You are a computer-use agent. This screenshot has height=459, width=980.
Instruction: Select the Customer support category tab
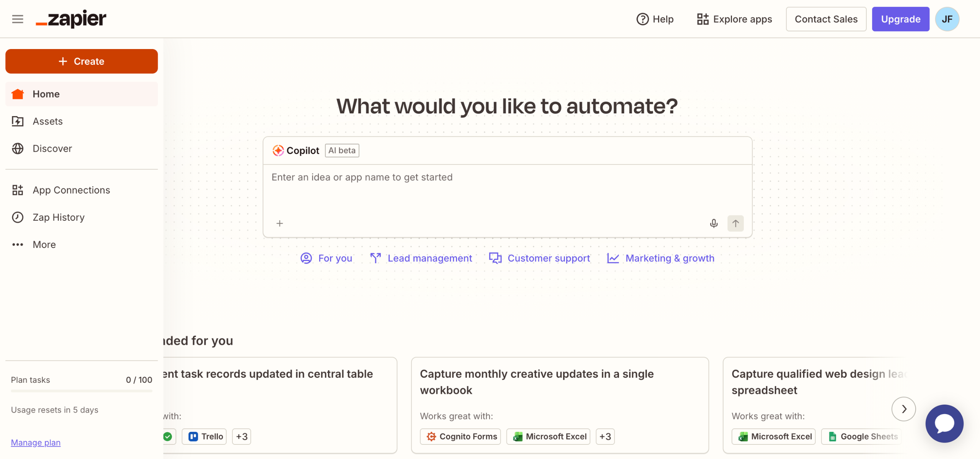coord(540,258)
